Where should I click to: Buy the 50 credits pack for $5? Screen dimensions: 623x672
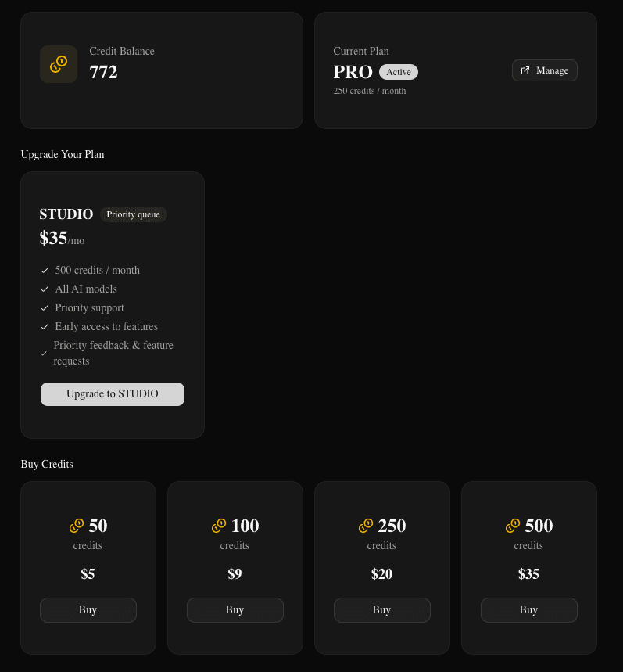tap(88, 609)
